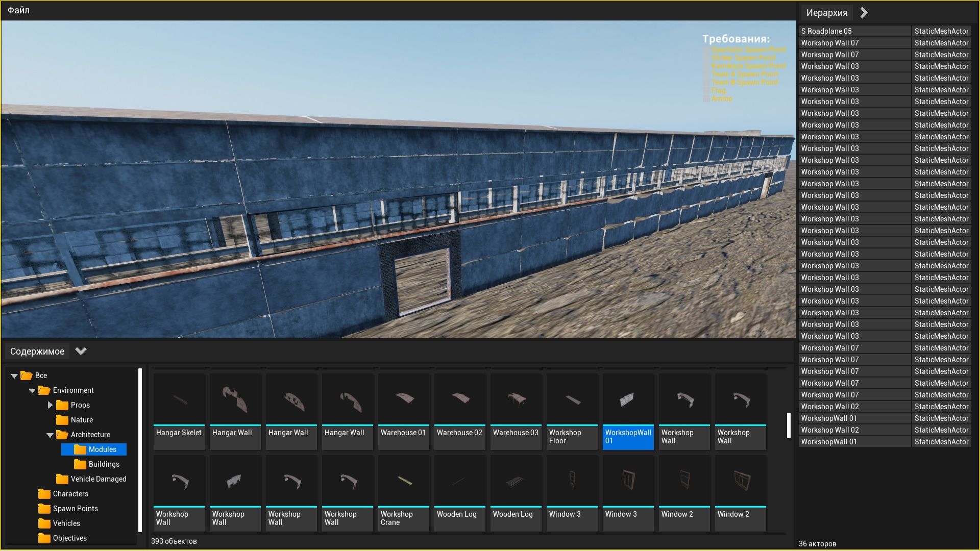
Task: Switch to the Иерархия panel tab
Action: click(x=827, y=13)
